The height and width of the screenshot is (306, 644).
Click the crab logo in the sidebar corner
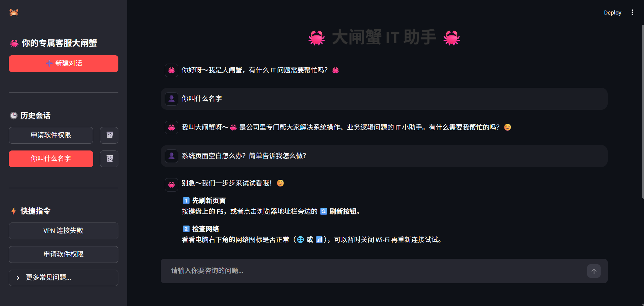[14, 12]
